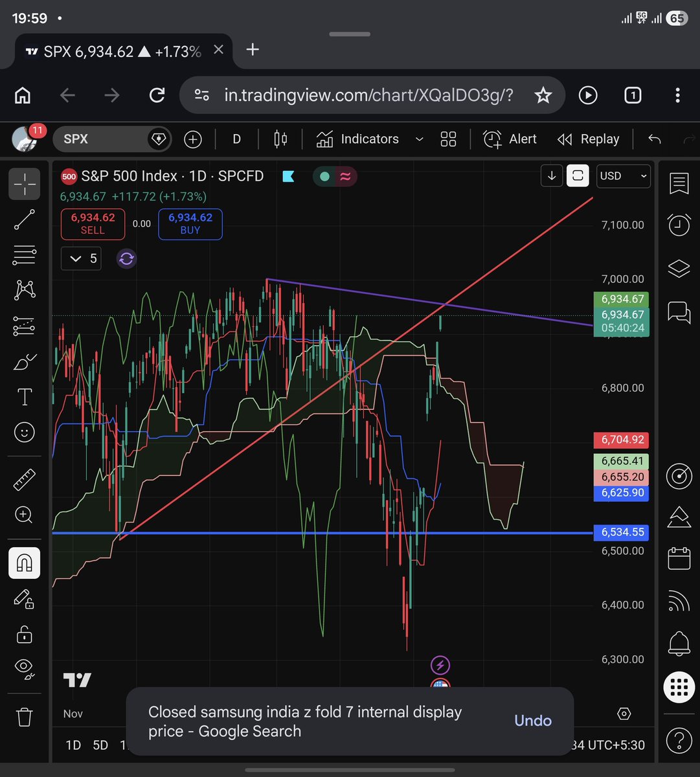Open the browser three-dot menu
Viewport: 700px width, 777px height.
point(677,96)
